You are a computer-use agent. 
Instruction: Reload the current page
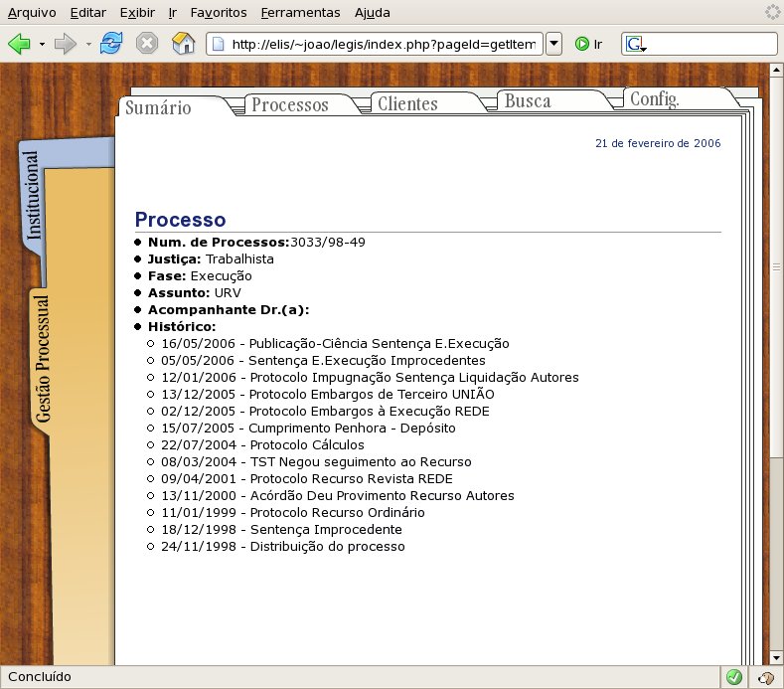111,44
